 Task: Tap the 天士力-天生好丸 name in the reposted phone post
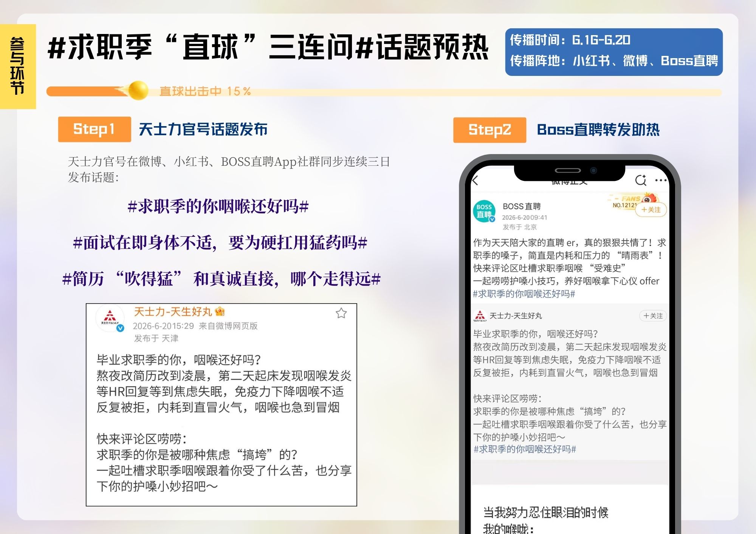(516, 316)
